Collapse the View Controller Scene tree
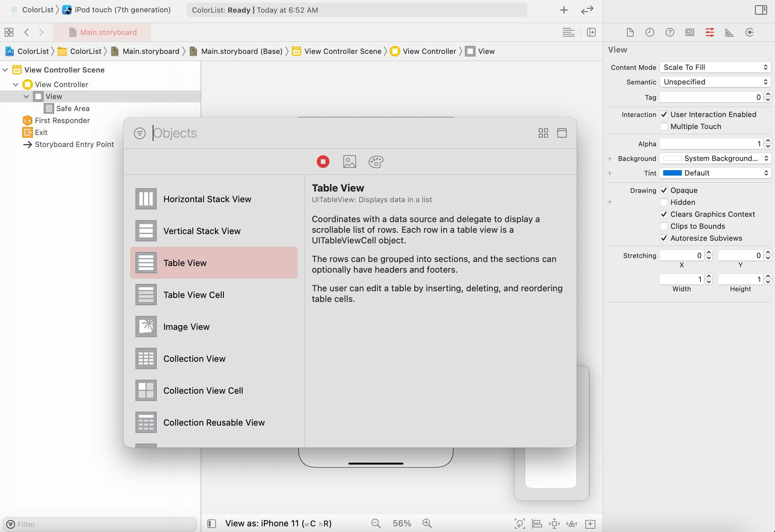The height and width of the screenshot is (532, 775). tap(5, 70)
